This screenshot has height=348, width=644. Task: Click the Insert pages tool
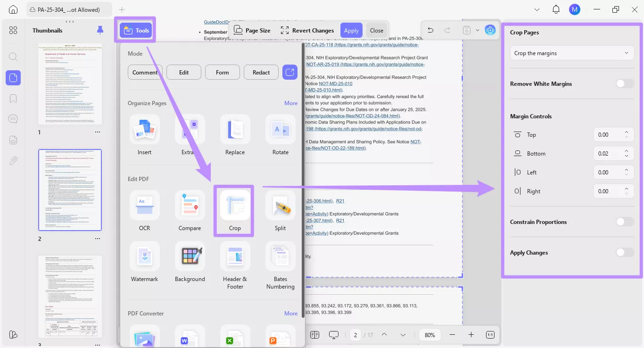(144, 135)
